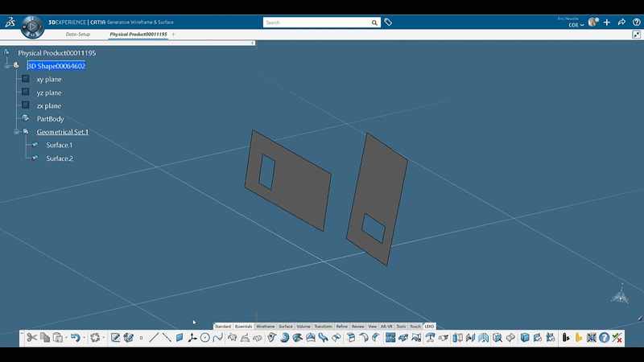Click the tag icon beside search
644x362 pixels.
pos(388,23)
